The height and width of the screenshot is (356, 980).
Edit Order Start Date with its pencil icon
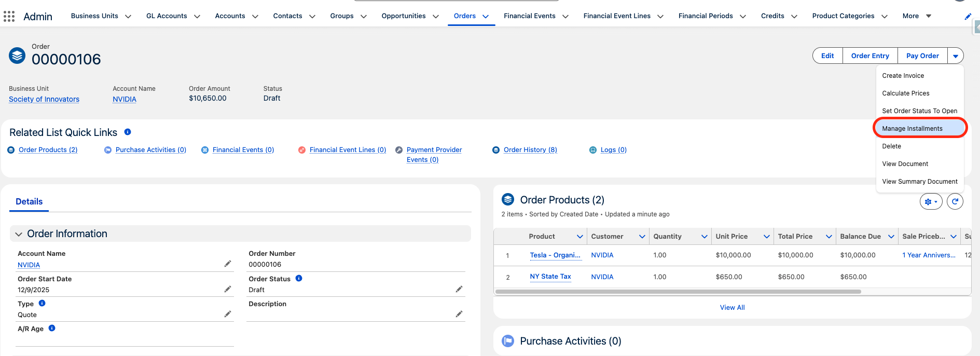point(227,289)
